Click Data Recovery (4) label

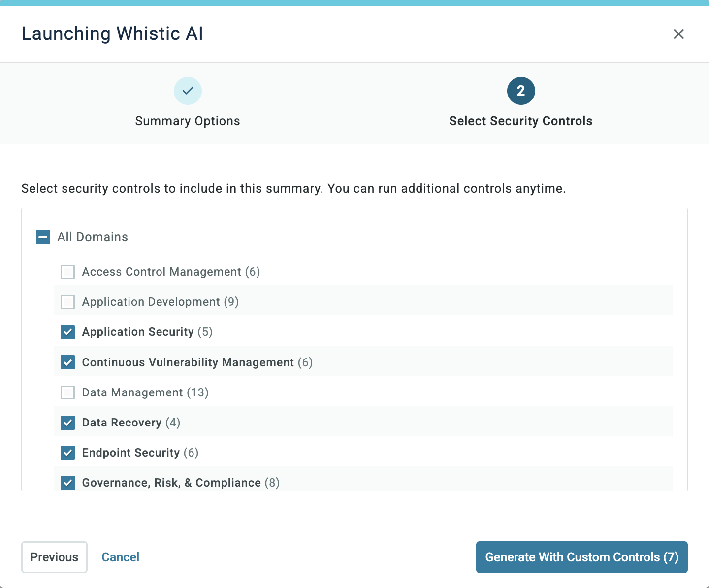[x=131, y=423]
